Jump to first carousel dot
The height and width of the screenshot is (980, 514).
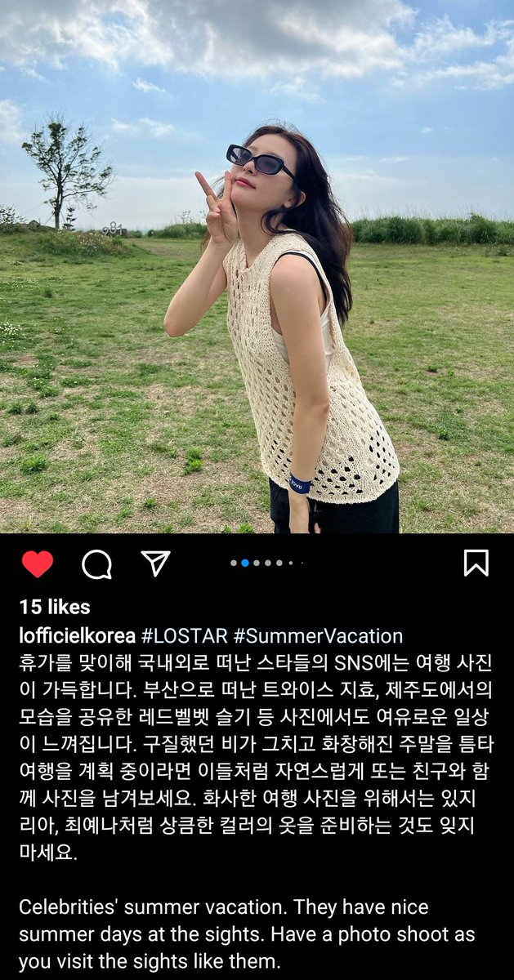point(234,563)
